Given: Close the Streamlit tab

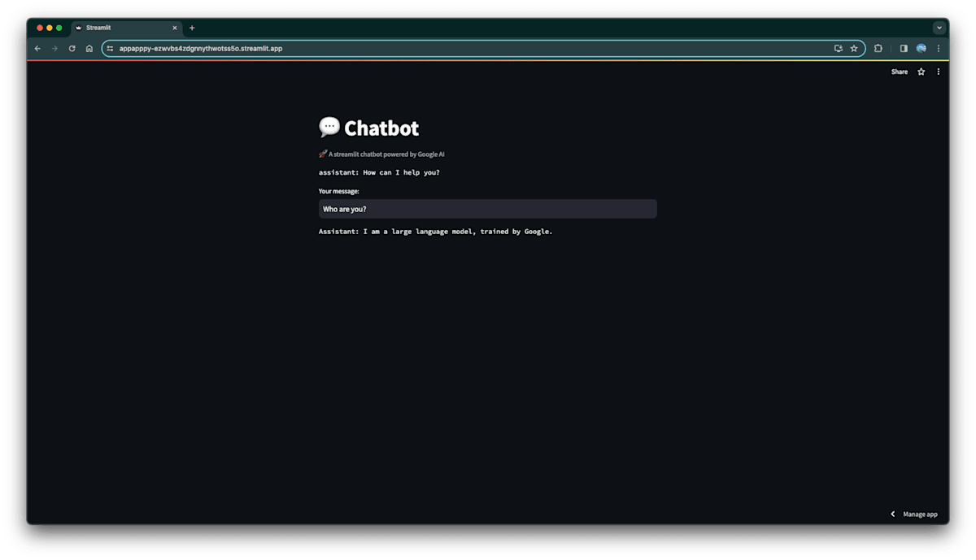Looking at the screenshot, I should [x=174, y=28].
